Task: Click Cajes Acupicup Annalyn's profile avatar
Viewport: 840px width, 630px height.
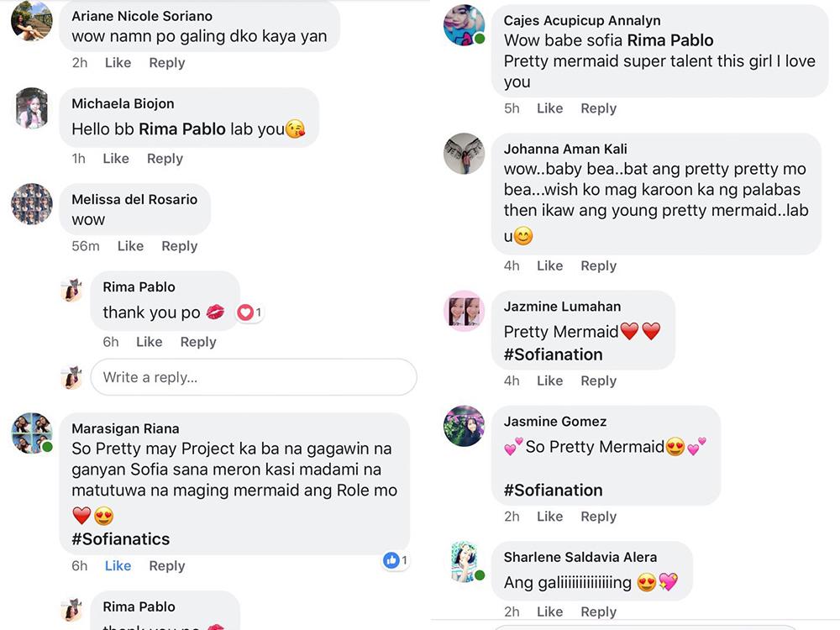Action: click(x=465, y=25)
